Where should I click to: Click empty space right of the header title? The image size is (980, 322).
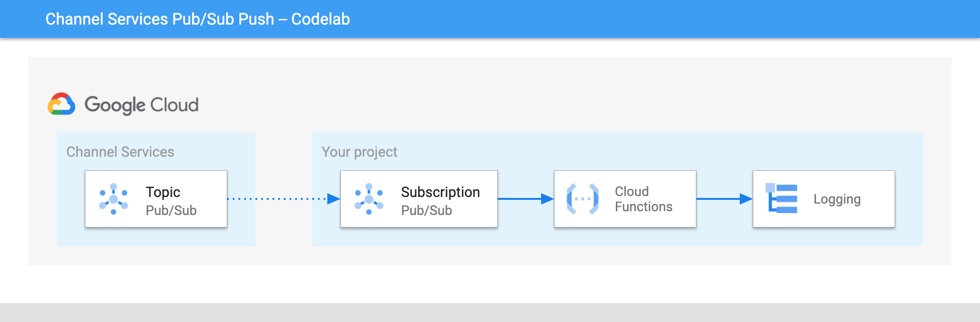tap(662, 19)
